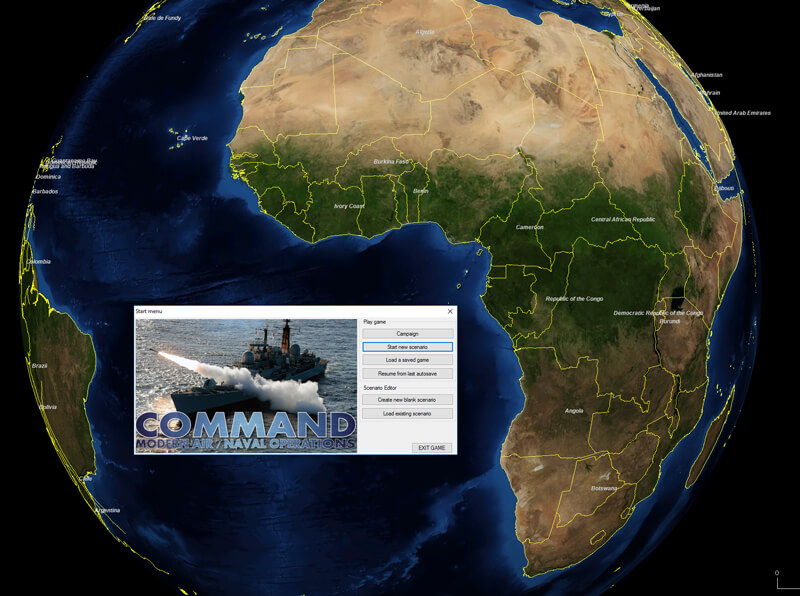Open the Campaign mode
Image resolution: width=800 pixels, height=596 pixels.
407,334
